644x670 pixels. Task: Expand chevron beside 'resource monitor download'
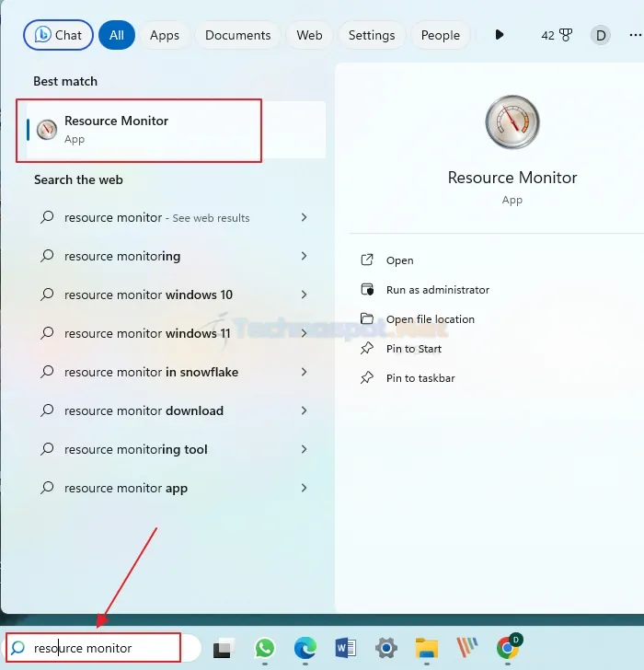point(304,410)
